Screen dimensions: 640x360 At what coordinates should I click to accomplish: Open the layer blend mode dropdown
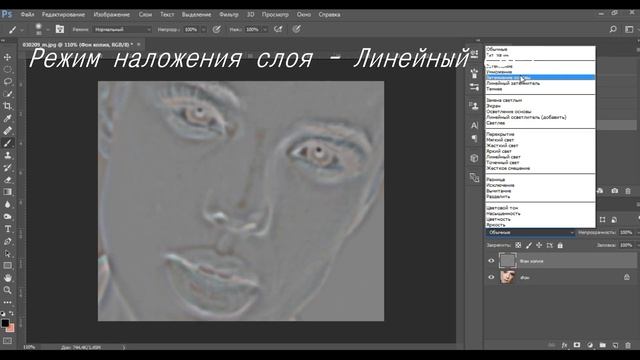[531, 232]
